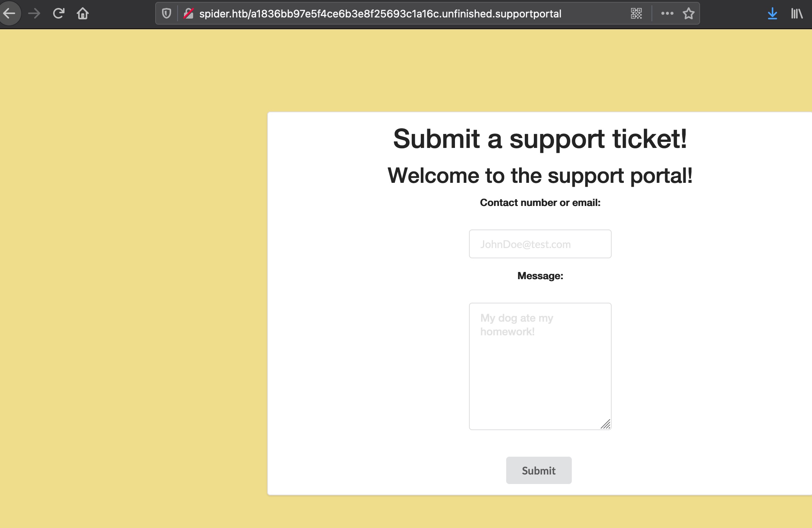Open the downloads arrow panel
The image size is (812, 528).
click(772, 14)
